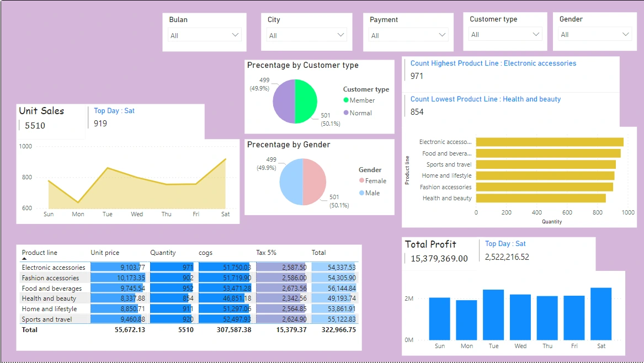
Task: Click the 56,144.84 total cell
Action: (x=334, y=289)
